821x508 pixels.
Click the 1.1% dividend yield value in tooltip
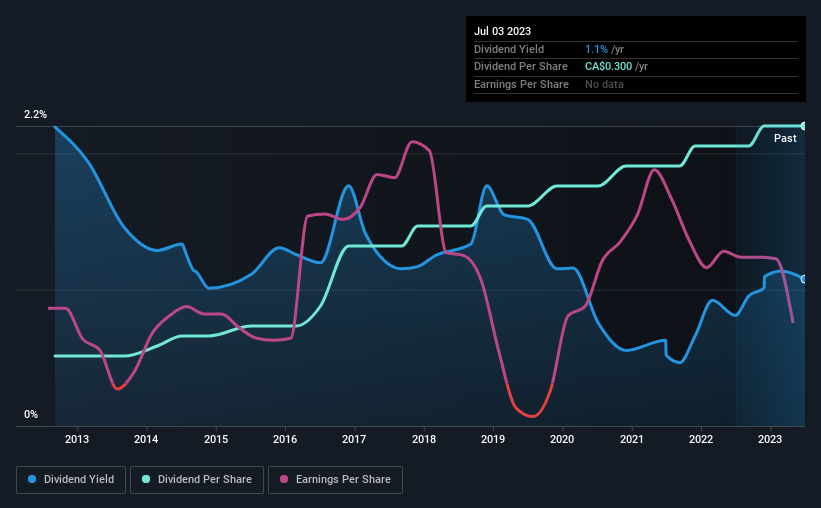(x=596, y=49)
